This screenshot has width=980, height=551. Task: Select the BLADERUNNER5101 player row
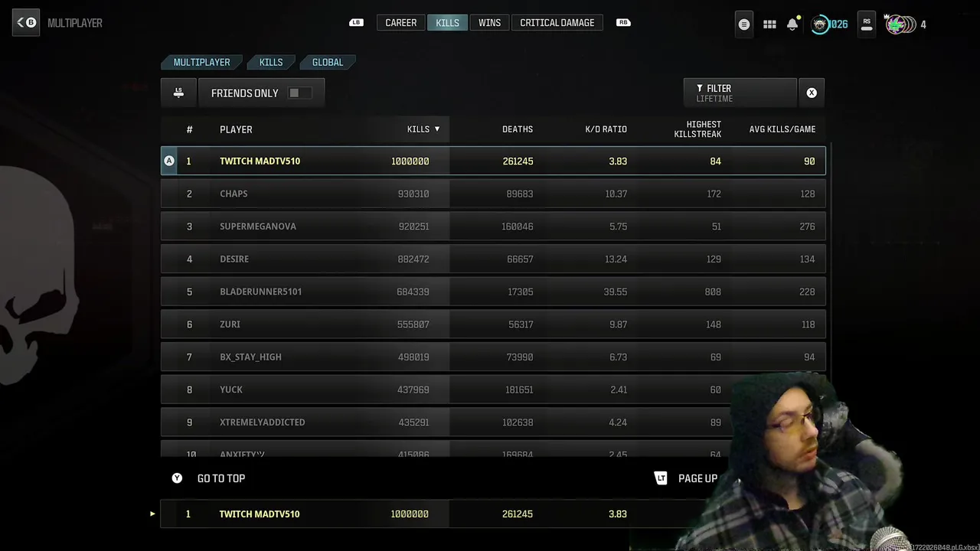(493, 292)
